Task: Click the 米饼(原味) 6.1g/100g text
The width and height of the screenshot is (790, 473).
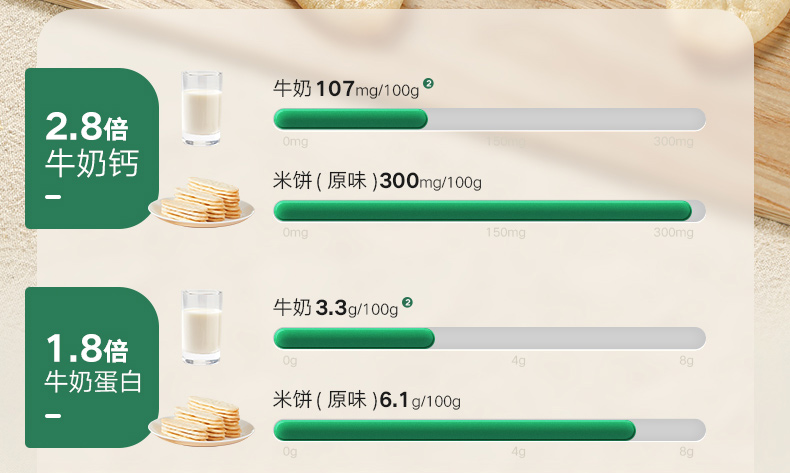Action: (367, 401)
